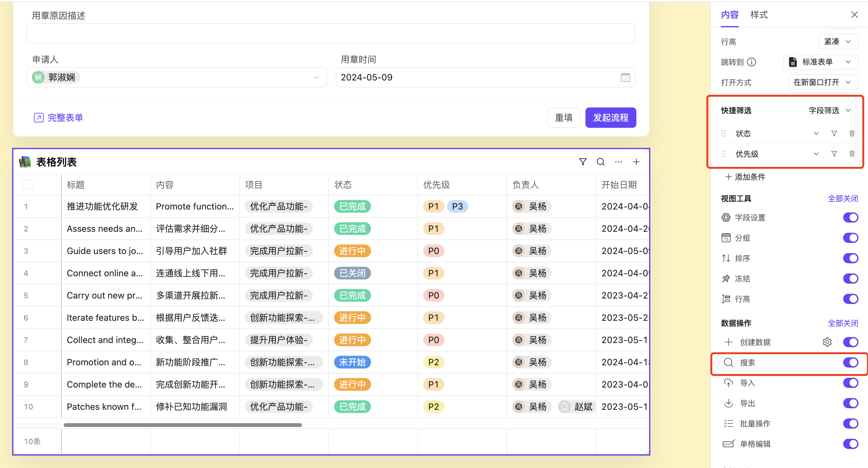Toggle the 排序 switch
The width and height of the screenshot is (868, 468).
tap(850, 258)
